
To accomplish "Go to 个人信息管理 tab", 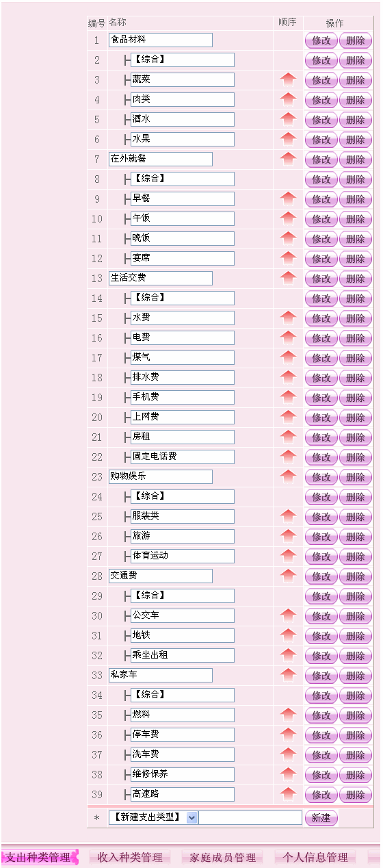I will coord(315,857).
